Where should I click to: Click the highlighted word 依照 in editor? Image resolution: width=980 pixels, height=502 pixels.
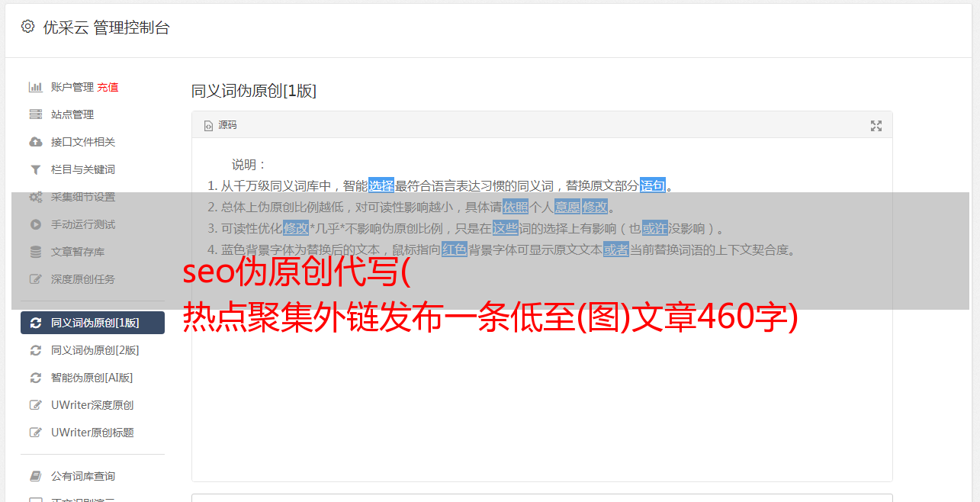pos(516,207)
